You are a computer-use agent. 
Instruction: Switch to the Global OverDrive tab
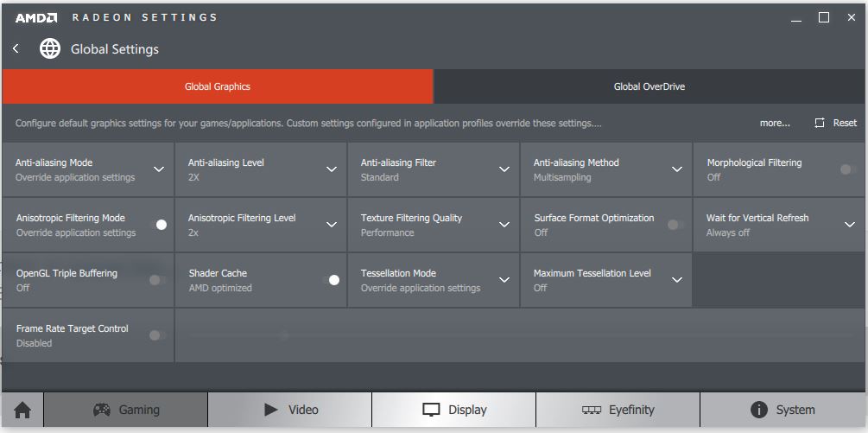(649, 86)
